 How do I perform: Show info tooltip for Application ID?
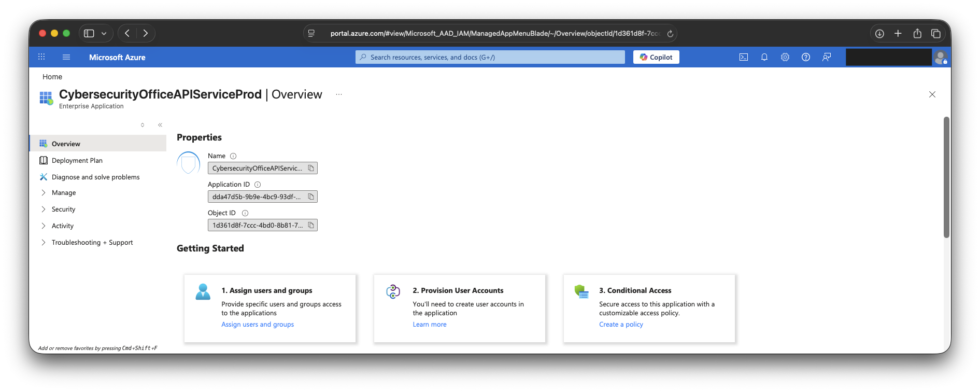click(x=258, y=185)
